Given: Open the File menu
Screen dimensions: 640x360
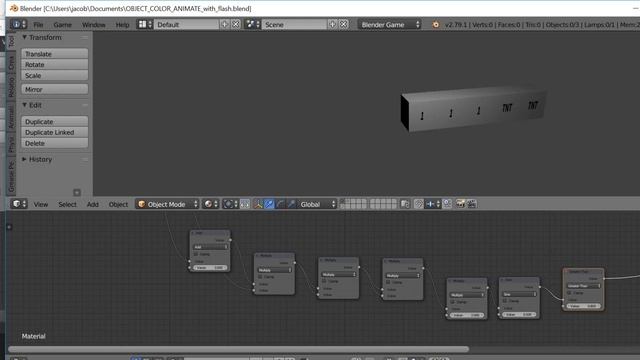Looking at the screenshot, I should pos(38,24).
